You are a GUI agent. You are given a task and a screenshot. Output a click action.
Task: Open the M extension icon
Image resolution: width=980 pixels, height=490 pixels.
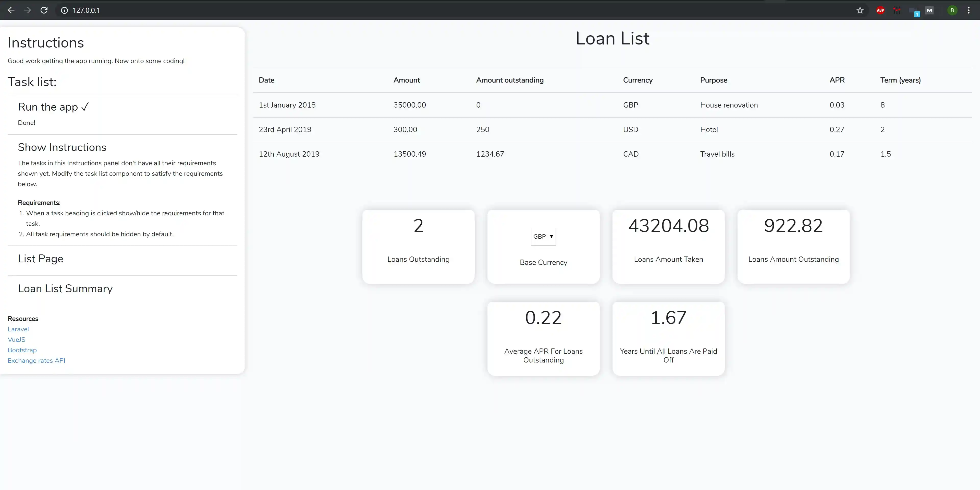pos(929,10)
